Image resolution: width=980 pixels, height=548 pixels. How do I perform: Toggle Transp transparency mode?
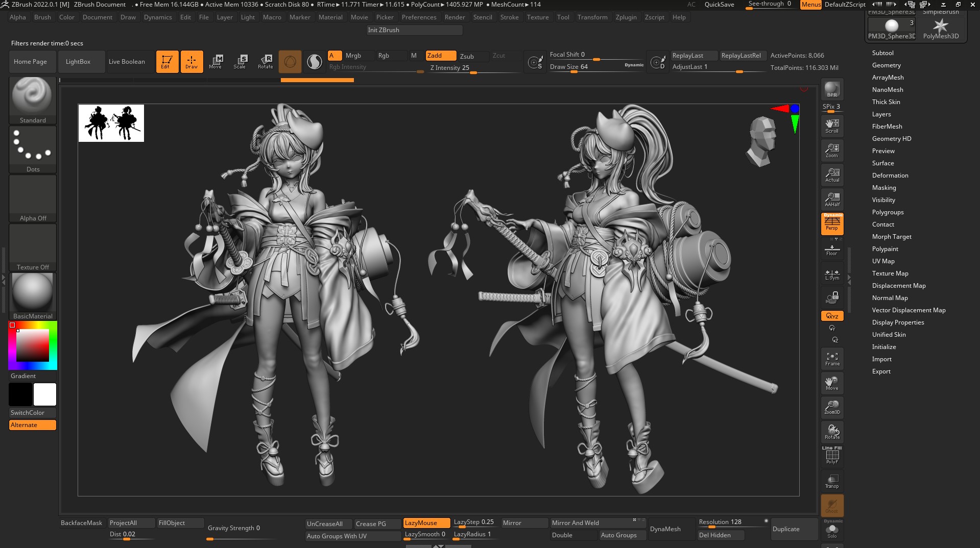[x=832, y=481]
